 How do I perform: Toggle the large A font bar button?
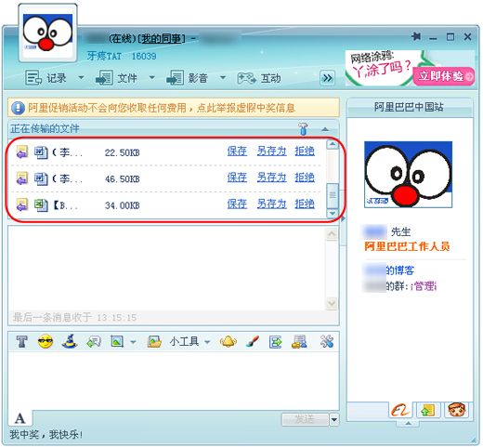coord(20,419)
